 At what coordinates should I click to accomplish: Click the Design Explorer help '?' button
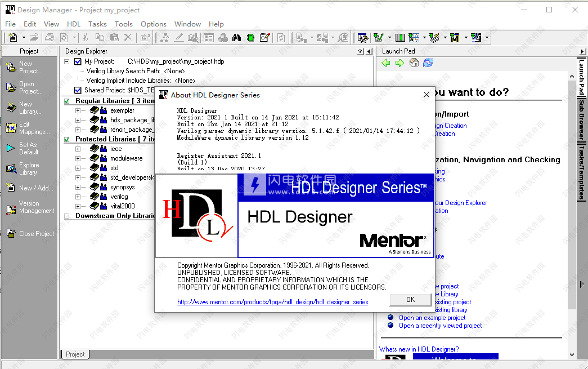tap(360, 51)
